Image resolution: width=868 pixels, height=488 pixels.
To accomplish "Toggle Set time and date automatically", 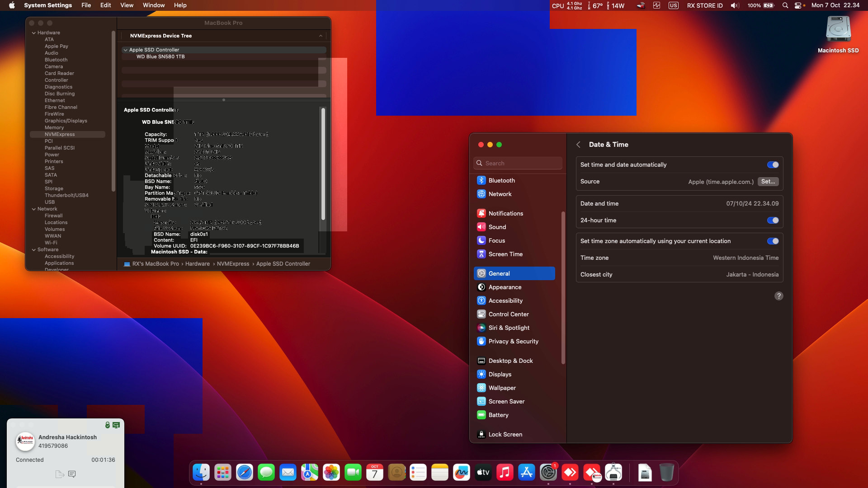I will click(773, 165).
